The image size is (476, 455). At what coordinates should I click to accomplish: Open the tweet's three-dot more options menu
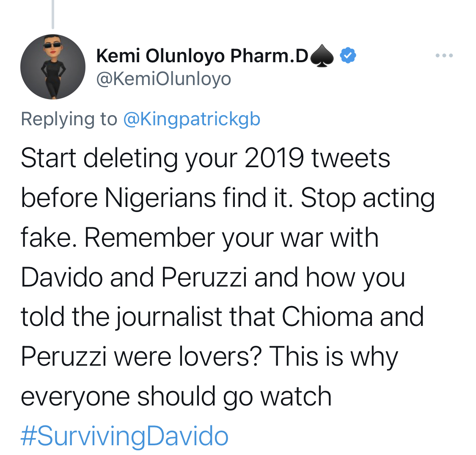pyautogui.click(x=444, y=55)
